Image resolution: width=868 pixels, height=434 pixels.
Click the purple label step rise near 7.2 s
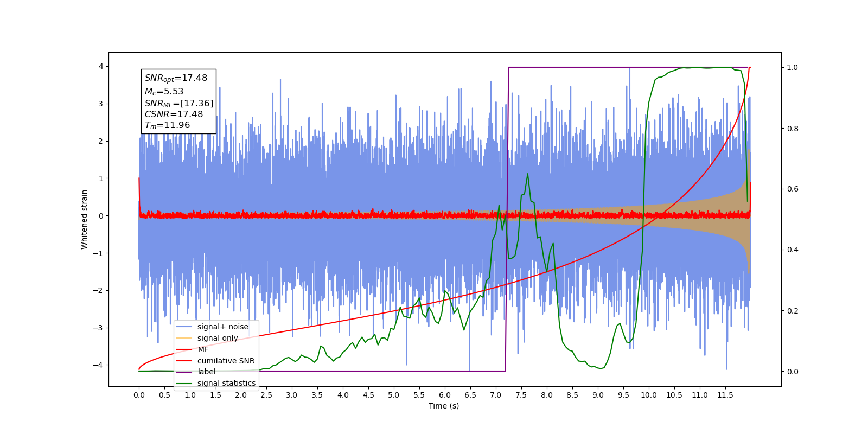tap(507, 219)
